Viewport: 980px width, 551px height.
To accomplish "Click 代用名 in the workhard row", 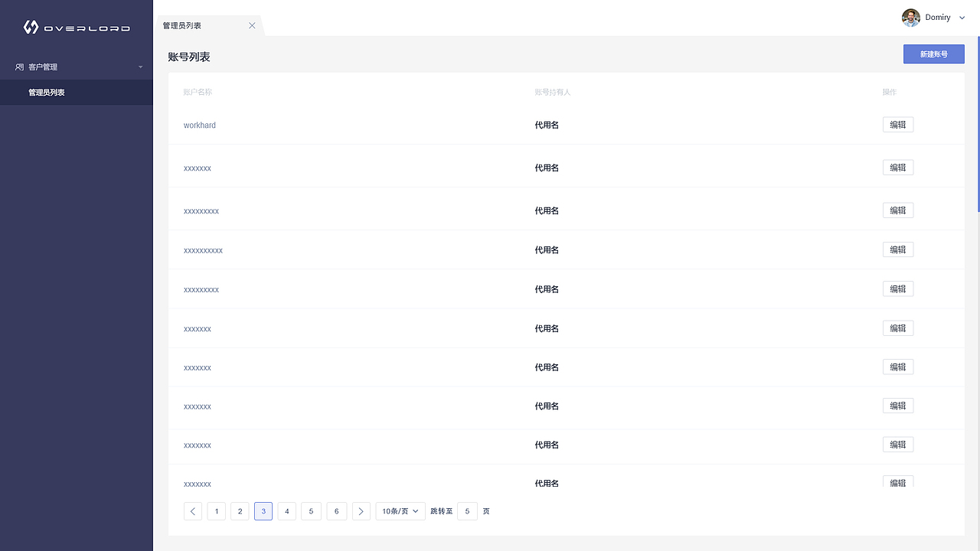I will pos(547,126).
